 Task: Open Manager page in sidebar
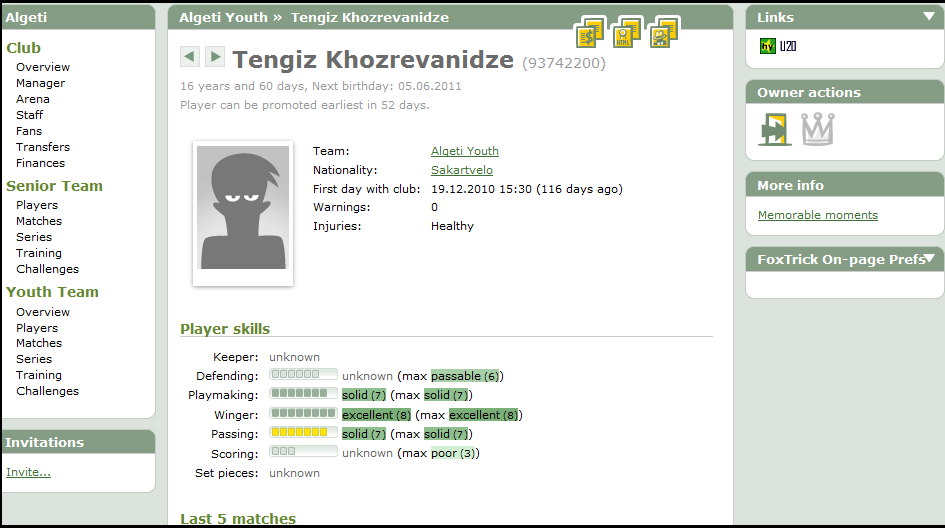(x=40, y=83)
